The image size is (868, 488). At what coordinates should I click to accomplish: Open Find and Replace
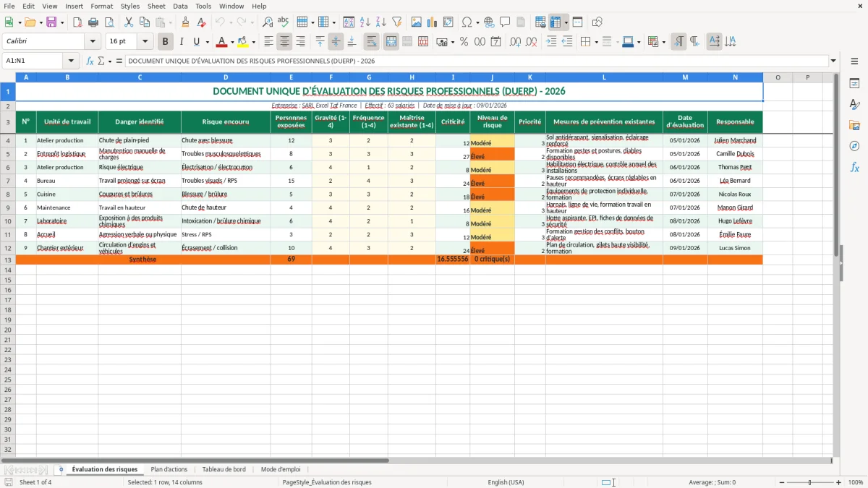(268, 22)
